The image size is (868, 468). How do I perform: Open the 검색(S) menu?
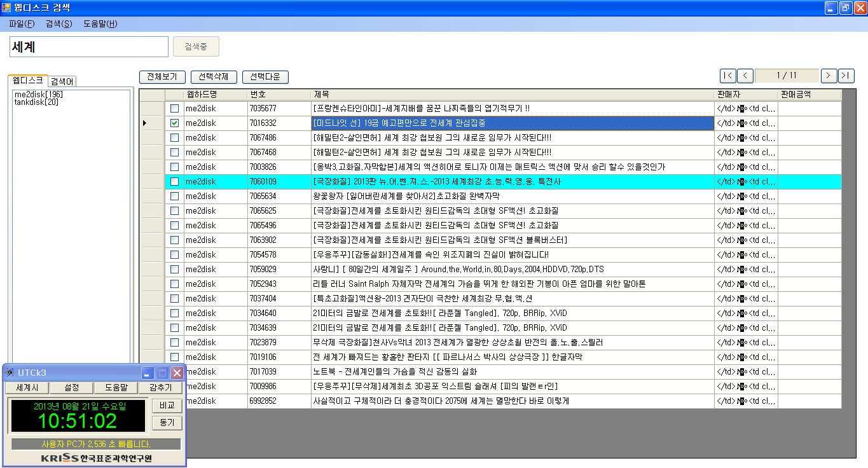click(x=59, y=24)
